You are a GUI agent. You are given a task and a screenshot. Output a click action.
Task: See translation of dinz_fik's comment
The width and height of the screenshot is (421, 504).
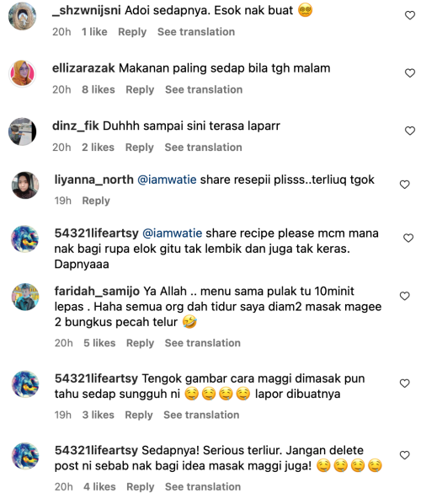[203, 147]
